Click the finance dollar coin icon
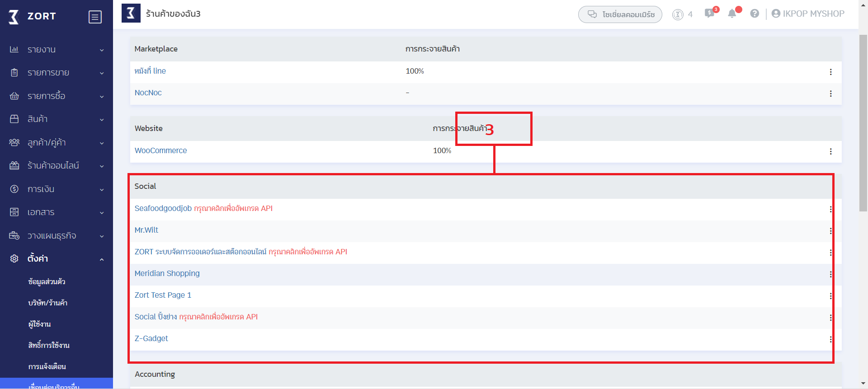The width and height of the screenshot is (868, 389). click(14, 189)
